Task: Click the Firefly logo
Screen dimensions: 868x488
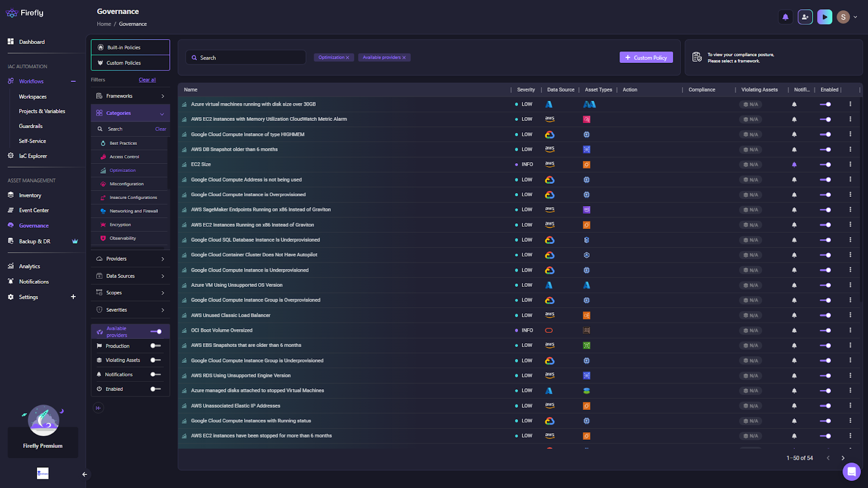Action: tap(25, 13)
